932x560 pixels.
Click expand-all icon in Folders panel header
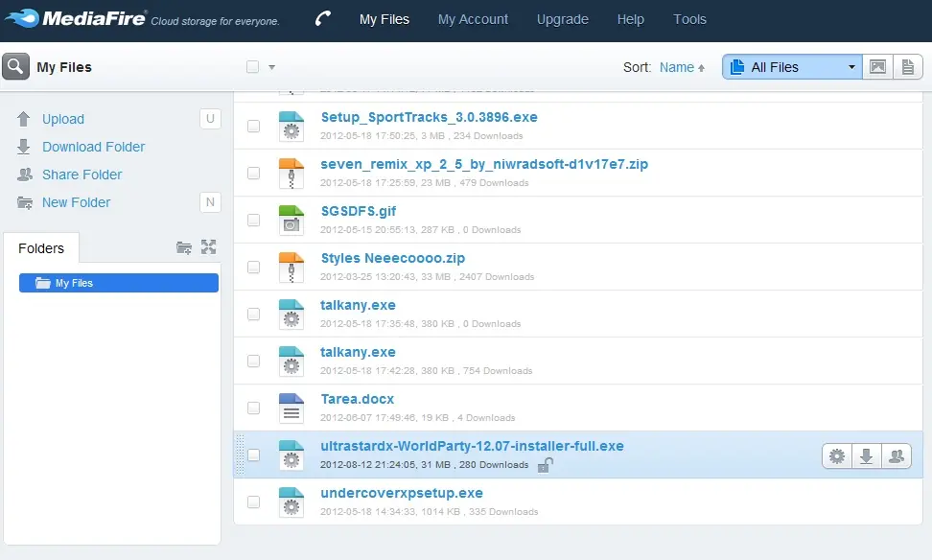208,246
